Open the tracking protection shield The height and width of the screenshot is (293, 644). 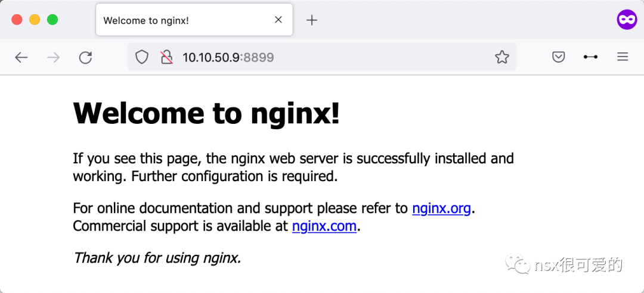click(142, 57)
